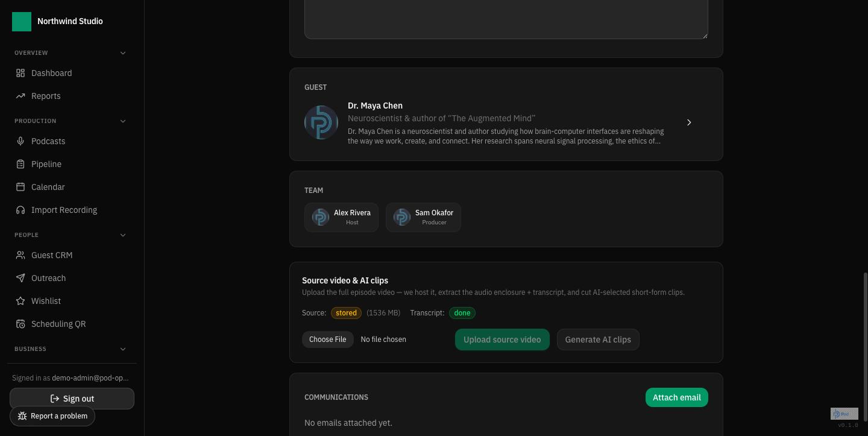Open the Calendar page
Screen dimensions: 868x436
72,187
